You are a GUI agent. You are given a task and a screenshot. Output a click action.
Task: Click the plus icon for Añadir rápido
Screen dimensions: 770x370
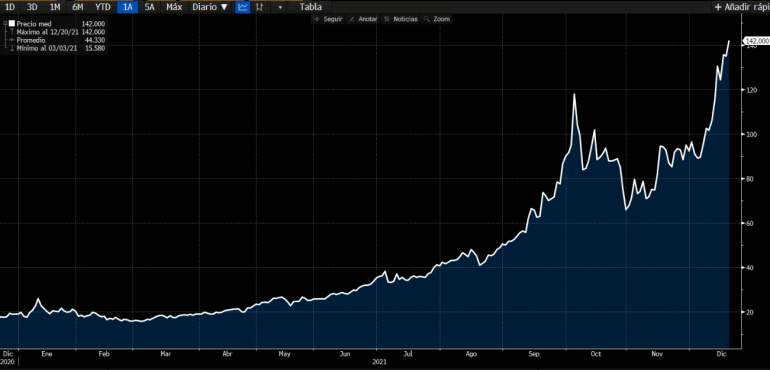pos(718,7)
